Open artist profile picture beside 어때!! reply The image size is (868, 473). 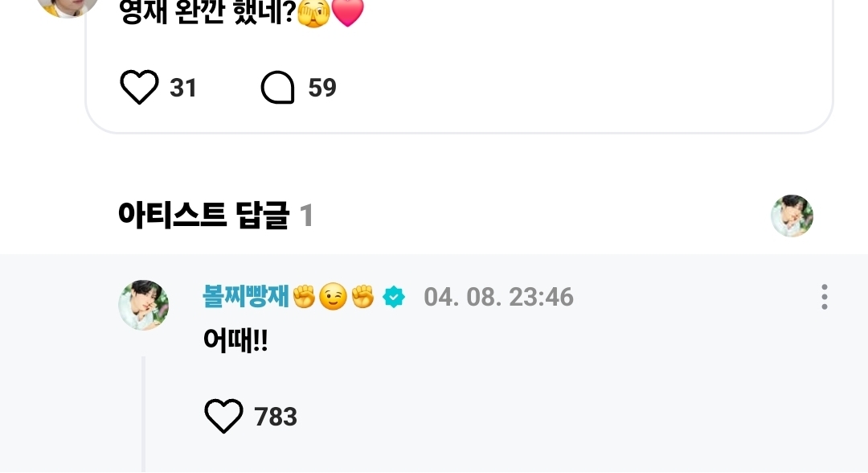(x=143, y=305)
